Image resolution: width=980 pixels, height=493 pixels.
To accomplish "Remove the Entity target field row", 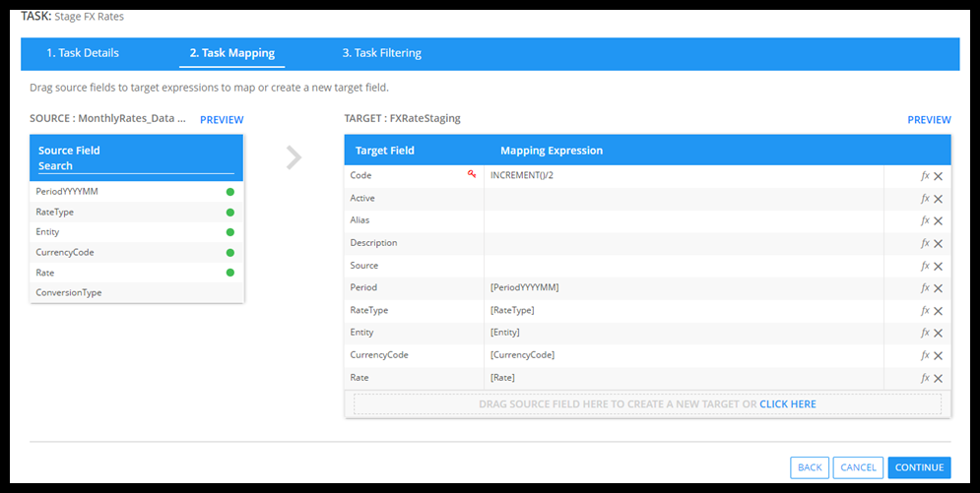I will [938, 334].
